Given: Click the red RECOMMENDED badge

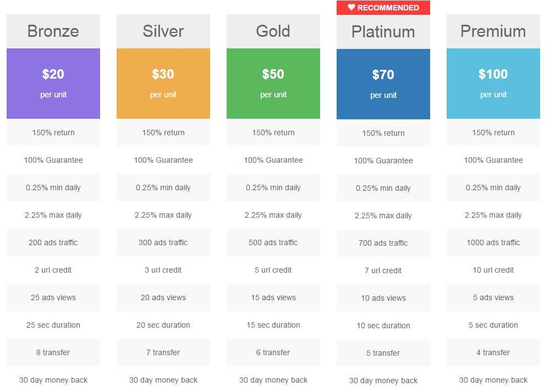Looking at the screenshot, I should pos(383,8).
